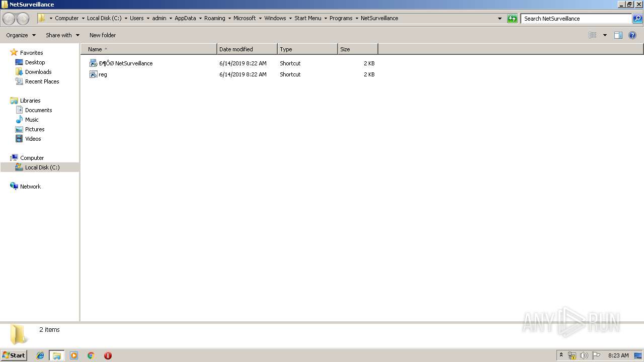
Task: Open Favorites in navigation pane
Action: [x=31, y=53]
